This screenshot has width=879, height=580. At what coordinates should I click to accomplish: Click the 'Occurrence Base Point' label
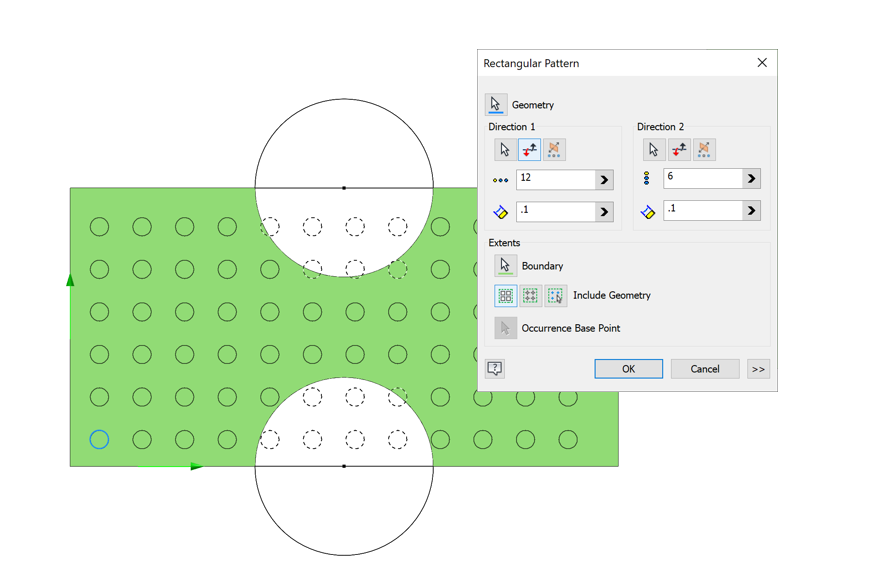(571, 328)
